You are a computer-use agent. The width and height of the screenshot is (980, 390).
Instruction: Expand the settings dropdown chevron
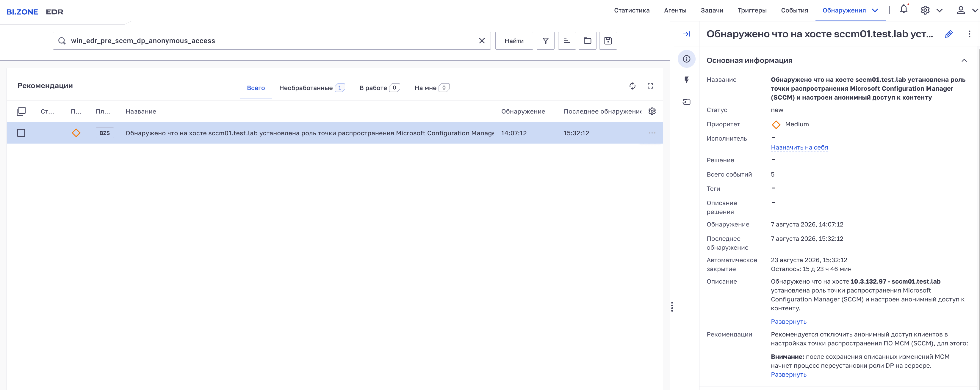[939, 10]
